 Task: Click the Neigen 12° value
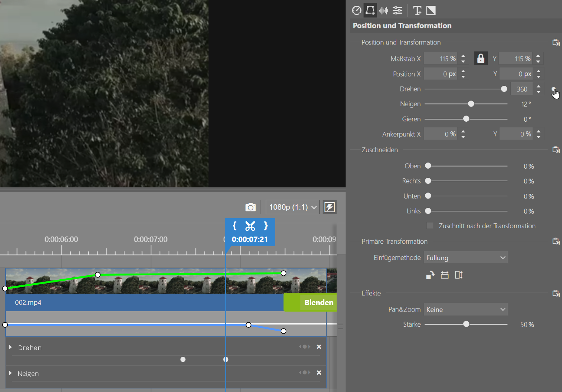click(x=526, y=104)
